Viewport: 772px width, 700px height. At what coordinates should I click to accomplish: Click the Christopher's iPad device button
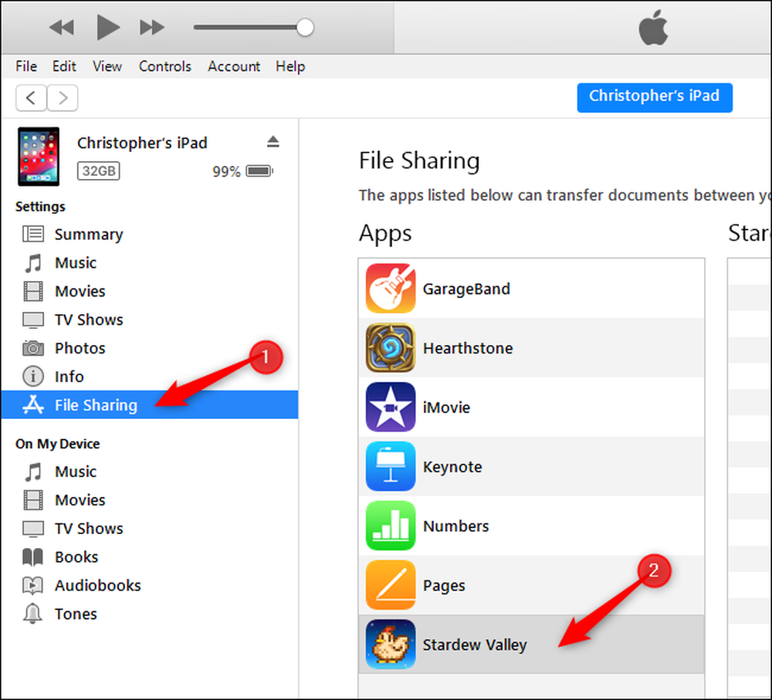pos(655,97)
